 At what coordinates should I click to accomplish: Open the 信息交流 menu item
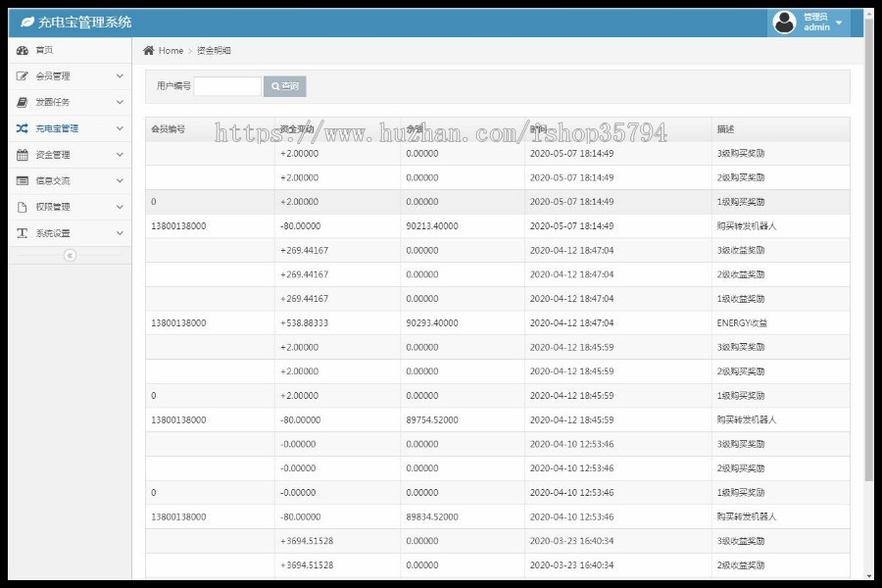[53, 181]
